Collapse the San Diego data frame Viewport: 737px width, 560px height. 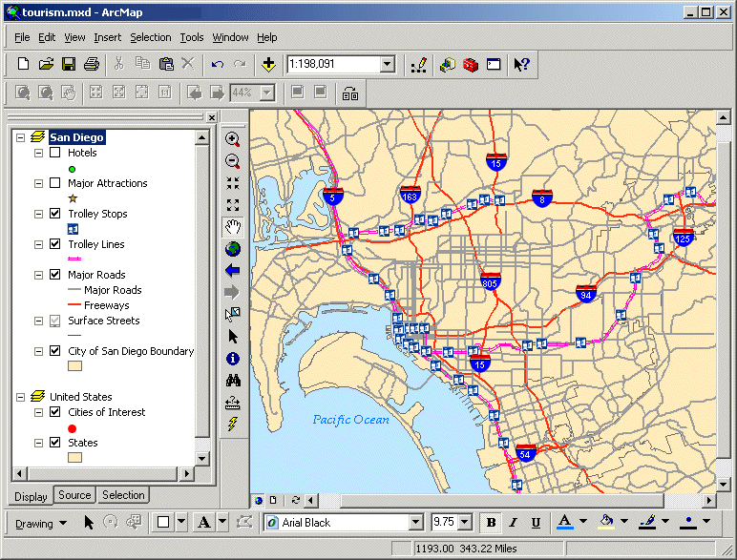20,137
